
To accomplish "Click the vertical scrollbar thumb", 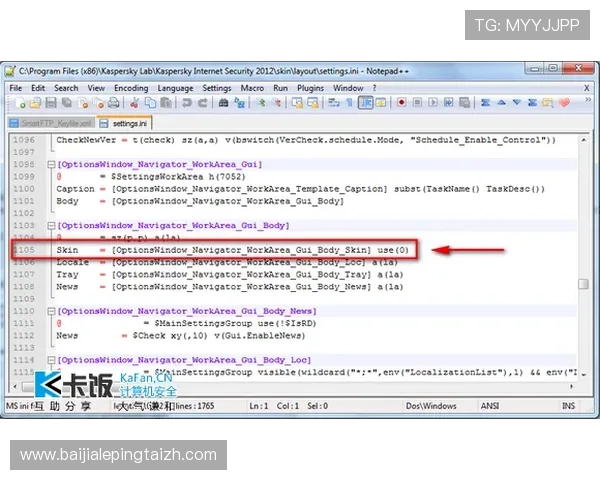I will click(x=584, y=284).
